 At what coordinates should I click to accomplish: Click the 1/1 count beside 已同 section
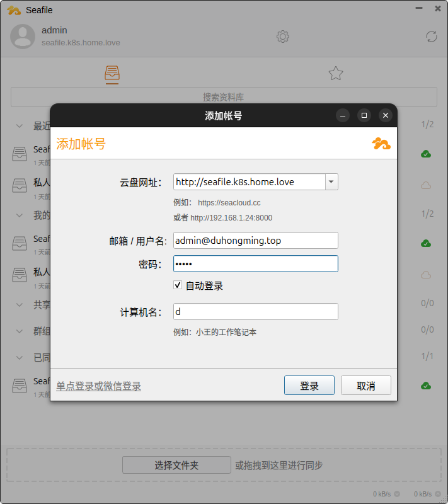pyautogui.click(x=427, y=356)
